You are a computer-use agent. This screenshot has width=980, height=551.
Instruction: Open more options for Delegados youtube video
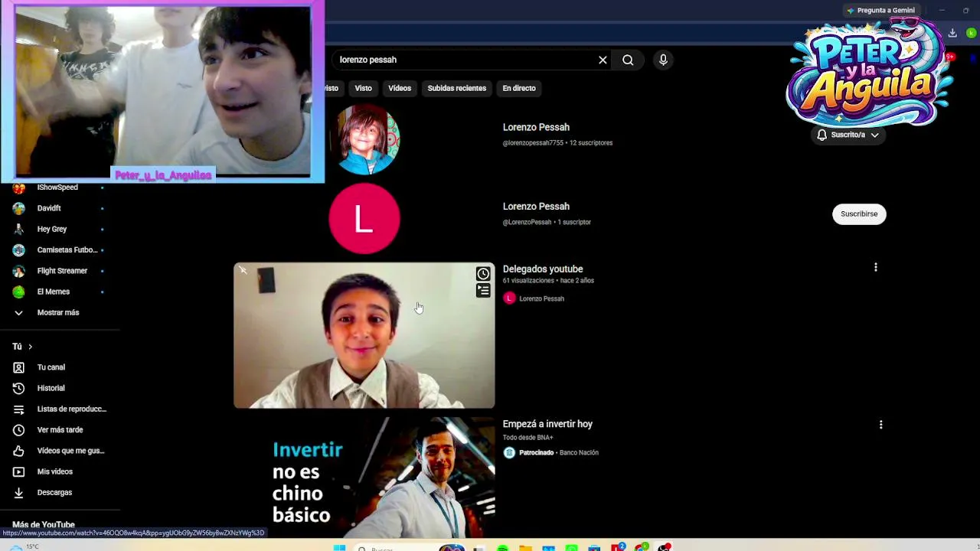(x=876, y=268)
